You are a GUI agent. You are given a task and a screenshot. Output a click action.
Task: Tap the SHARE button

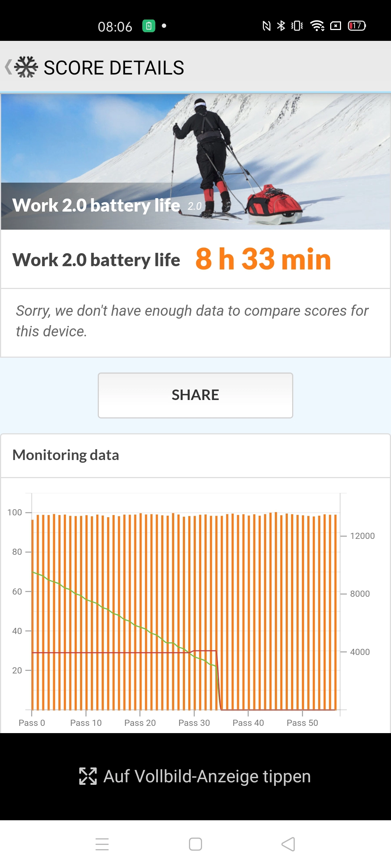[195, 395]
